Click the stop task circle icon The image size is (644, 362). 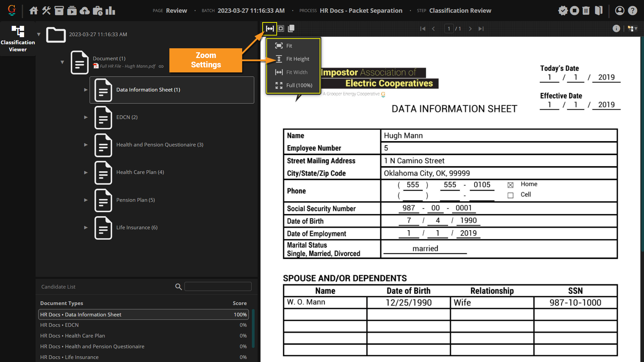click(x=575, y=11)
